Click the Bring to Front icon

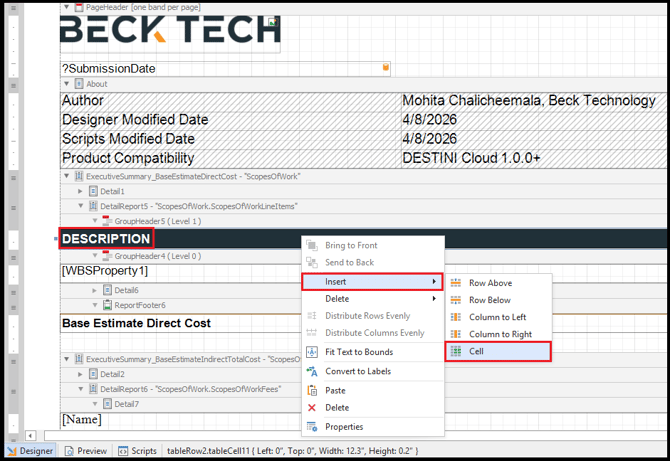(x=312, y=245)
